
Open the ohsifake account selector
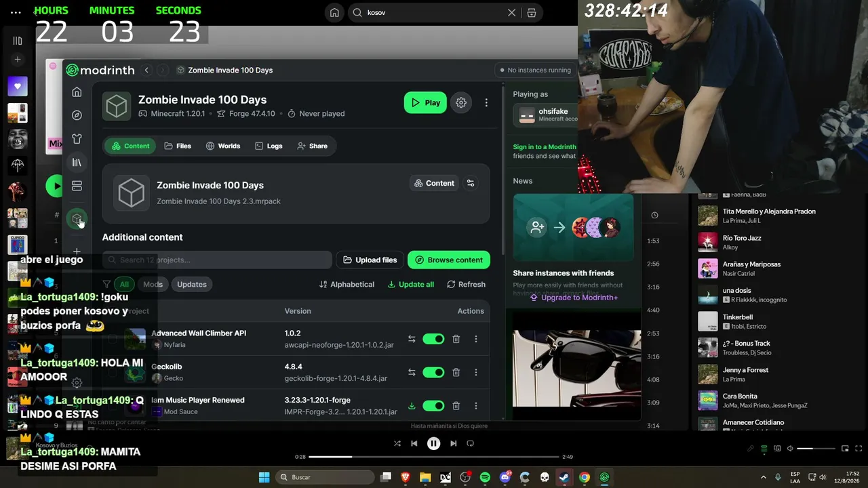point(545,115)
